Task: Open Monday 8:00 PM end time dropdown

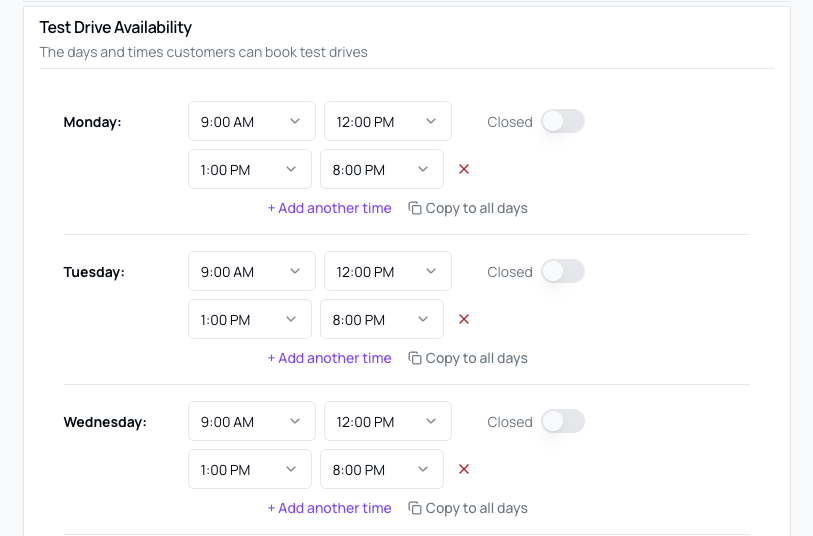Action: (382, 169)
